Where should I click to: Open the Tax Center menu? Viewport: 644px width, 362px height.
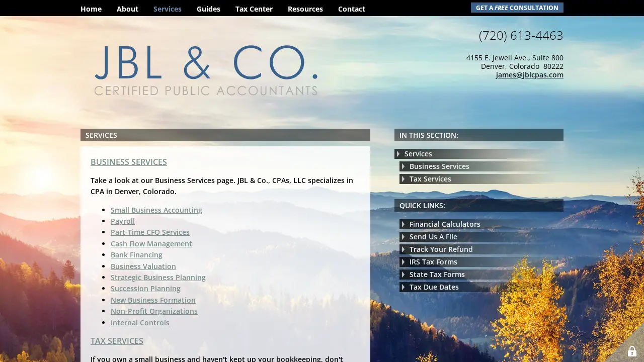pos(254,9)
